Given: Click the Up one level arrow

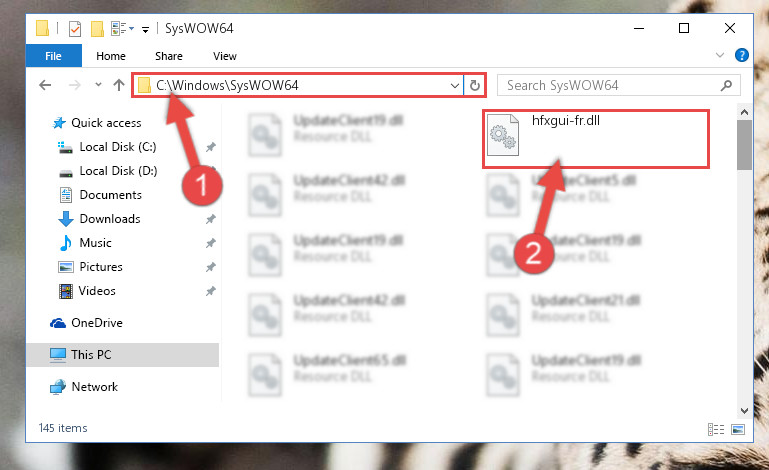Looking at the screenshot, I should tap(119, 85).
